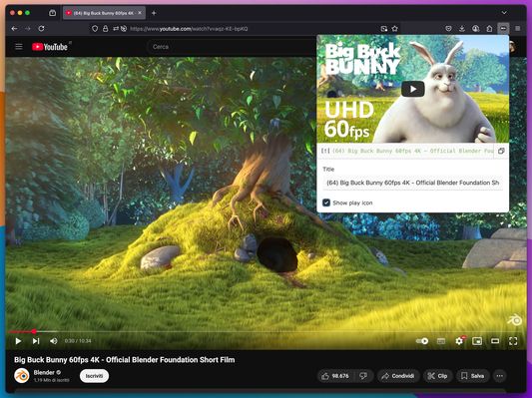Reload the page with the refresh icon

(x=41, y=29)
